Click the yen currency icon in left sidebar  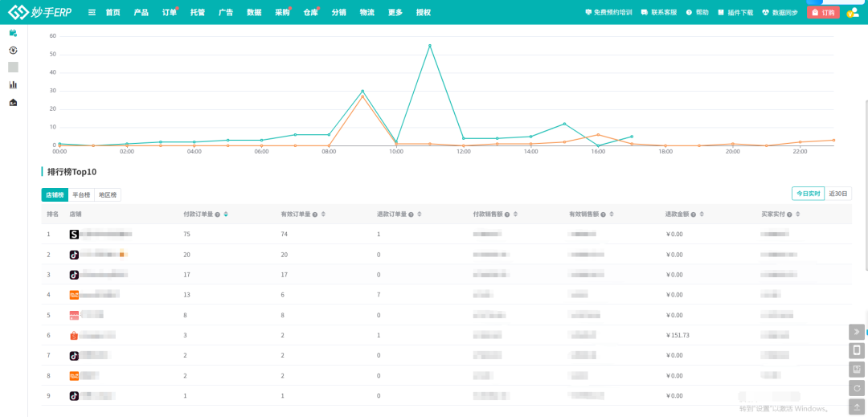coord(13,50)
